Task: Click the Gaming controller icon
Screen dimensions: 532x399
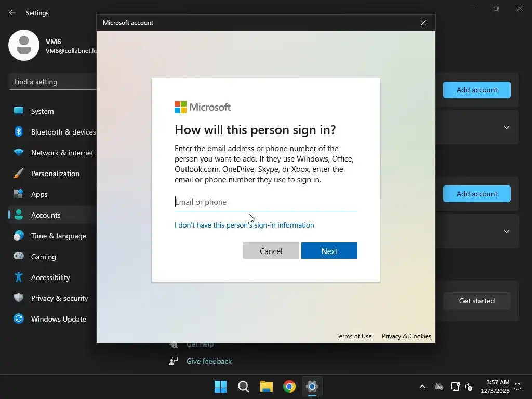Action: (x=19, y=256)
